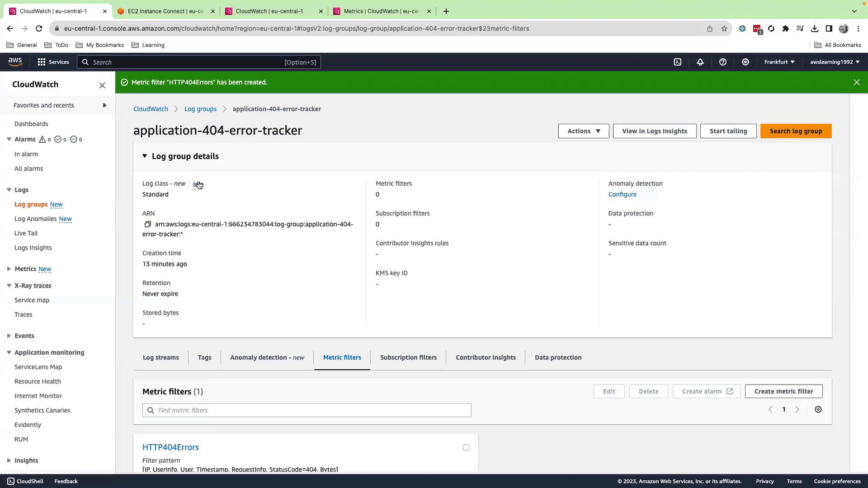This screenshot has height=488, width=868.
Task: Switch to the Log streams tab
Action: (x=160, y=357)
